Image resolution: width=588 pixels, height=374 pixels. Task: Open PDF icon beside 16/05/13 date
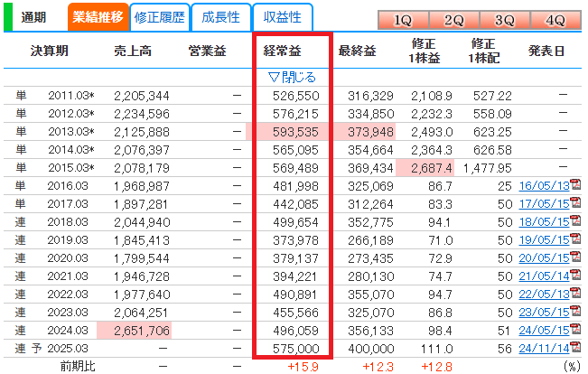point(575,184)
